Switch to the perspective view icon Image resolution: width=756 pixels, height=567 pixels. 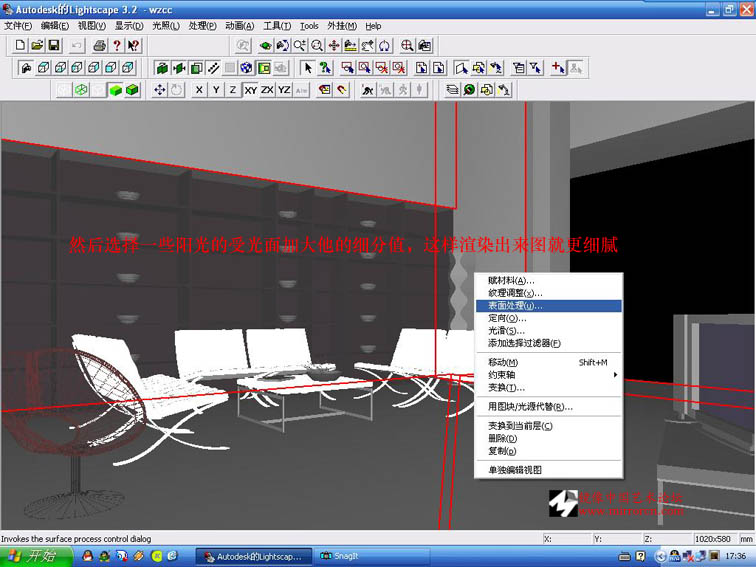[26, 68]
